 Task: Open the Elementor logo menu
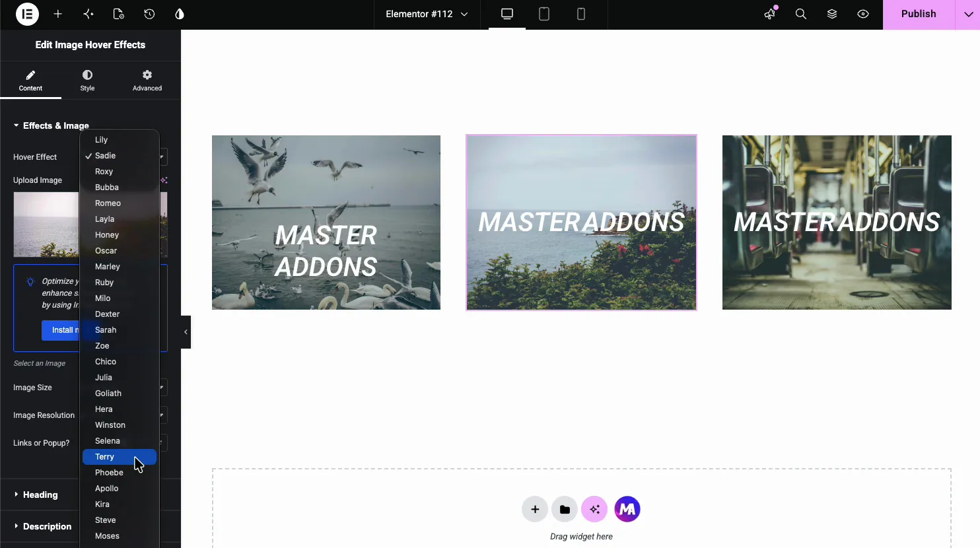coord(27,14)
